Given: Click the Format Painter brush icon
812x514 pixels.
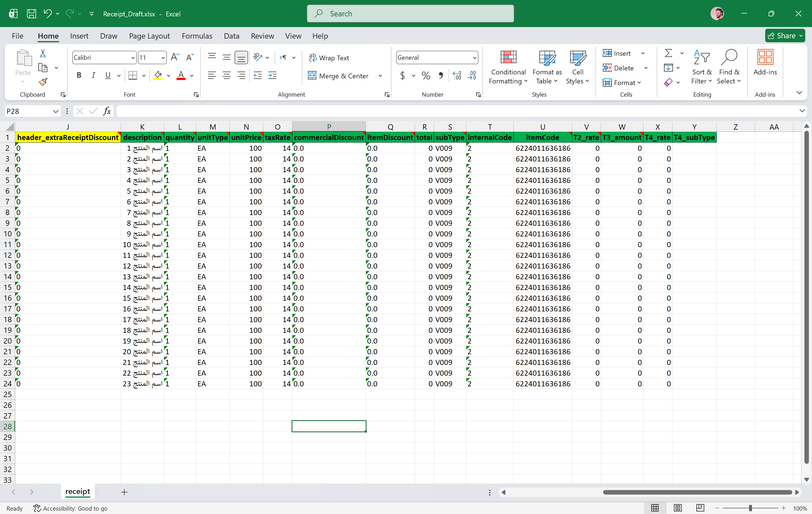Looking at the screenshot, I should click(x=43, y=82).
